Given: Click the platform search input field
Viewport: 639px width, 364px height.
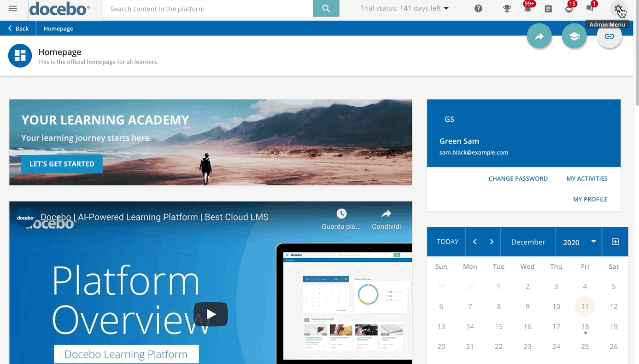Looking at the screenshot, I should [207, 9].
